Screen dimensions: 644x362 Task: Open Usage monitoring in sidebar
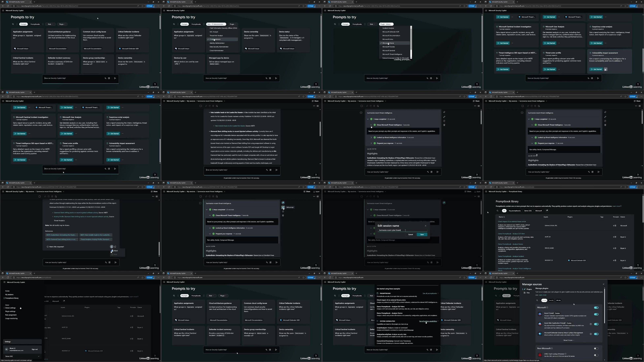click(11, 318)
